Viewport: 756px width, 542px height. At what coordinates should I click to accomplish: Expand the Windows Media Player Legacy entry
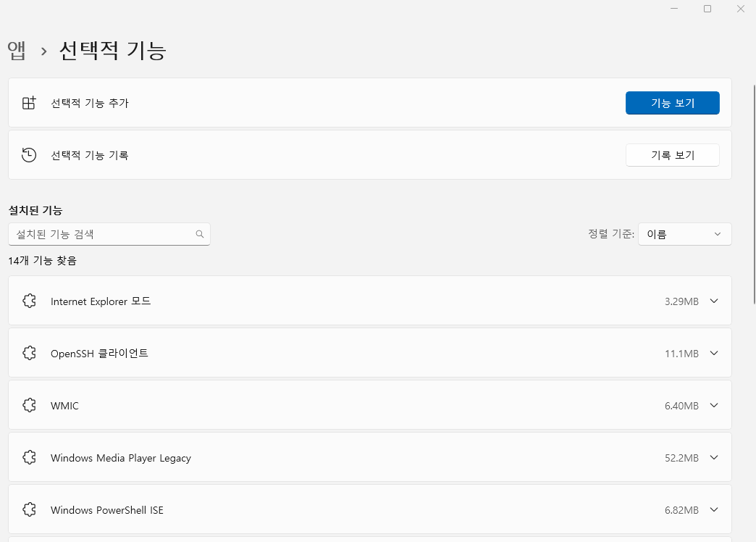pos(714,457)
